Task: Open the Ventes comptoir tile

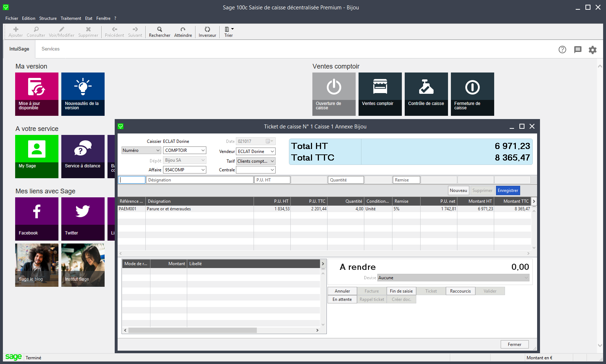Action: [380, 94]
